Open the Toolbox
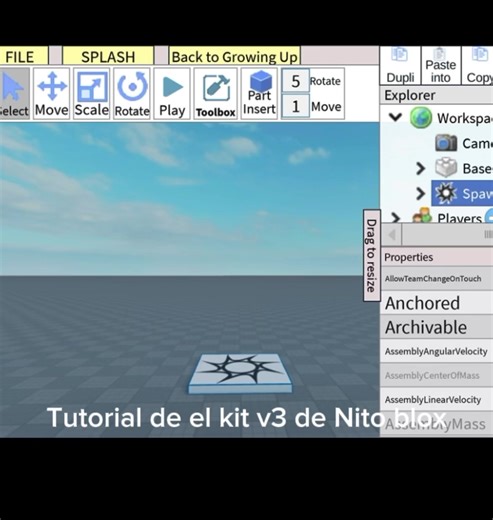Screen dimensions: 493x520 (x=216, y=93)
